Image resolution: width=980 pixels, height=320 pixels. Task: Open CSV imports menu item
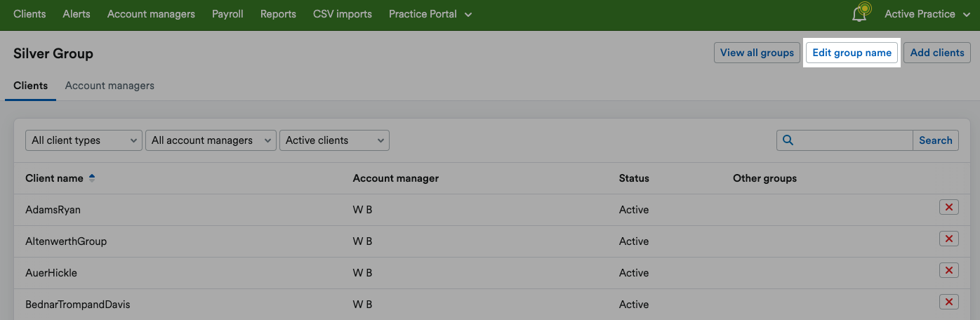coord(343,14)
